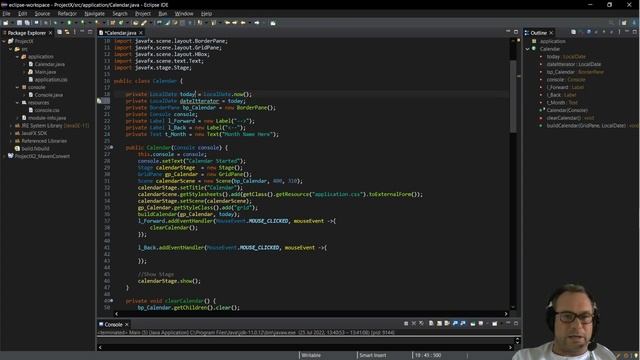Viewport: 640px width, 360px height.
Task: Open the Refactor menu
Action: pos(67,13)
